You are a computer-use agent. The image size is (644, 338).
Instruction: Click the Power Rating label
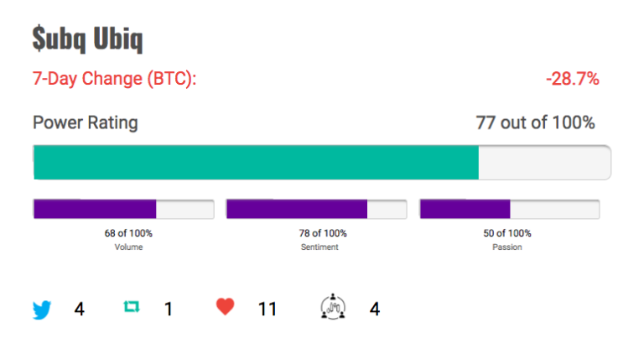pos(86,122)
